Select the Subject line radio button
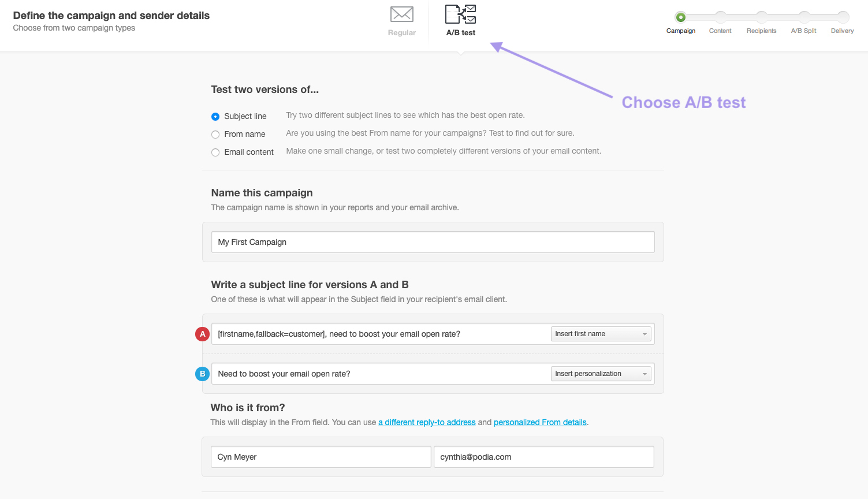This screenshot has height=499, width=868. (215, 116)
